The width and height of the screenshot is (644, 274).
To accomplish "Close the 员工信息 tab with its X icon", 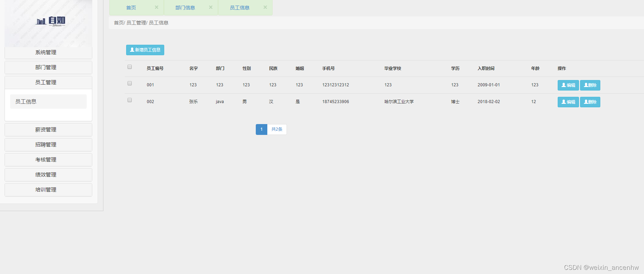I will (x=265, y=7).
